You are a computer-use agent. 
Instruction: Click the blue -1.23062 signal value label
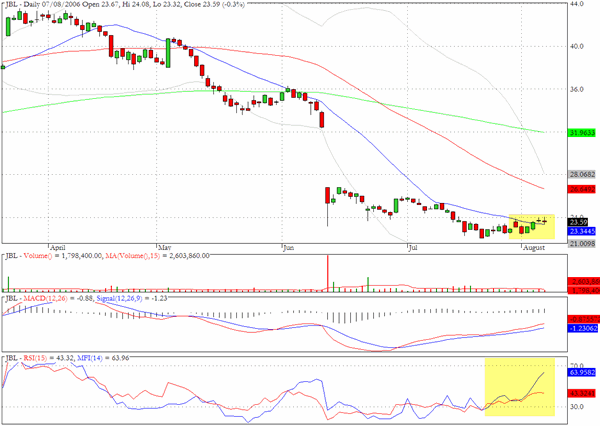583,328
